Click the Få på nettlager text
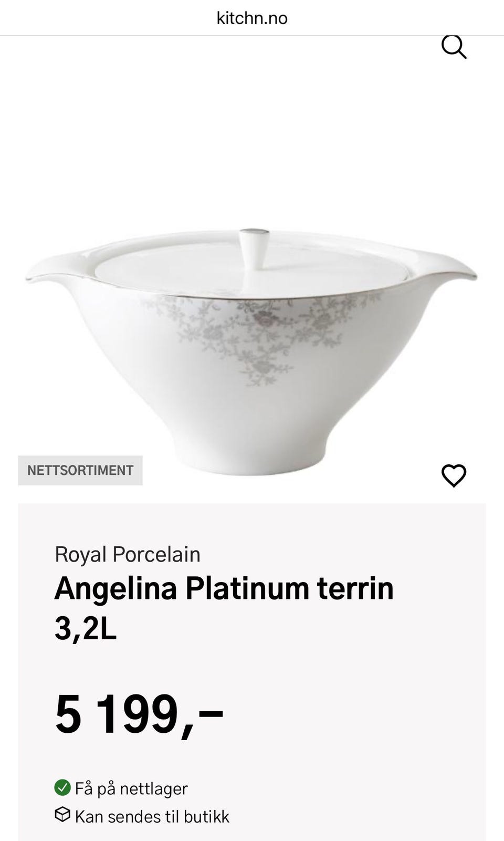 coord(131,788)
